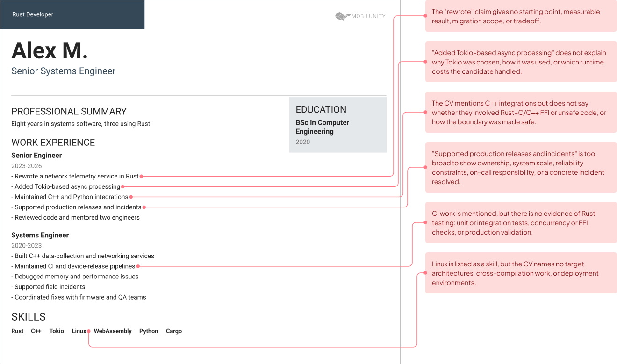Viewport: 617px width, 364px height.
Task: Click the "PROFESSIONAL SUMMARY" heading
Action: pos(69,111)
